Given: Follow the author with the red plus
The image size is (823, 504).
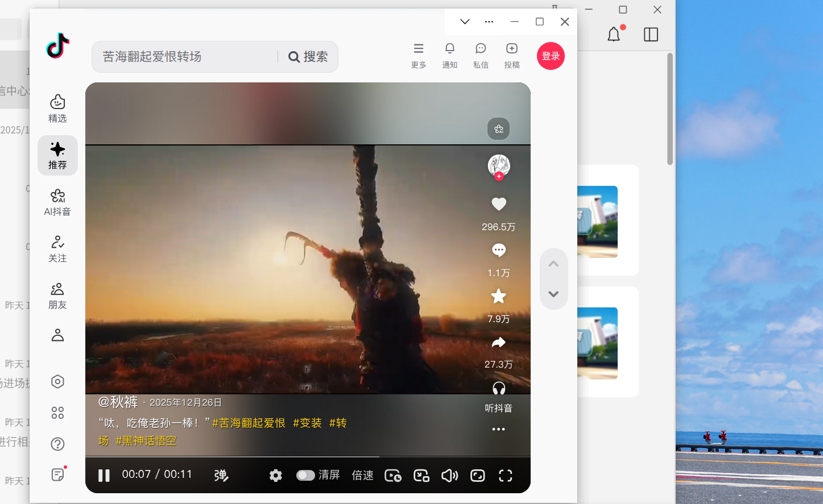Looking at the screenshot, I should [x=499, y=177].
